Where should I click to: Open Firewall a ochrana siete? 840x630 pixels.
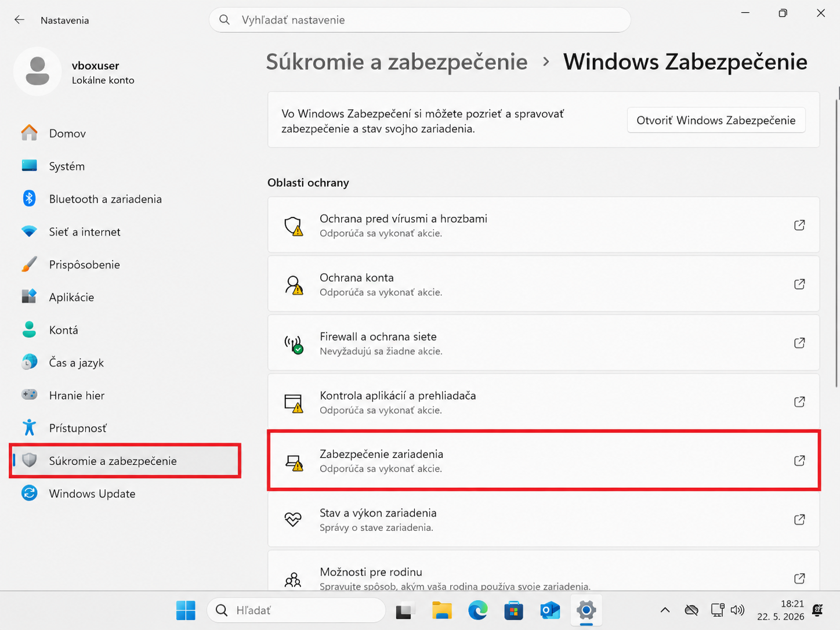544,343
